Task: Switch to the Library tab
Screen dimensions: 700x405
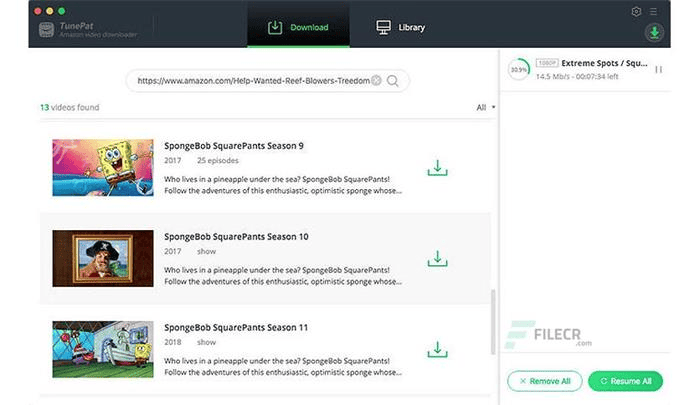Action: click(400, 27)
